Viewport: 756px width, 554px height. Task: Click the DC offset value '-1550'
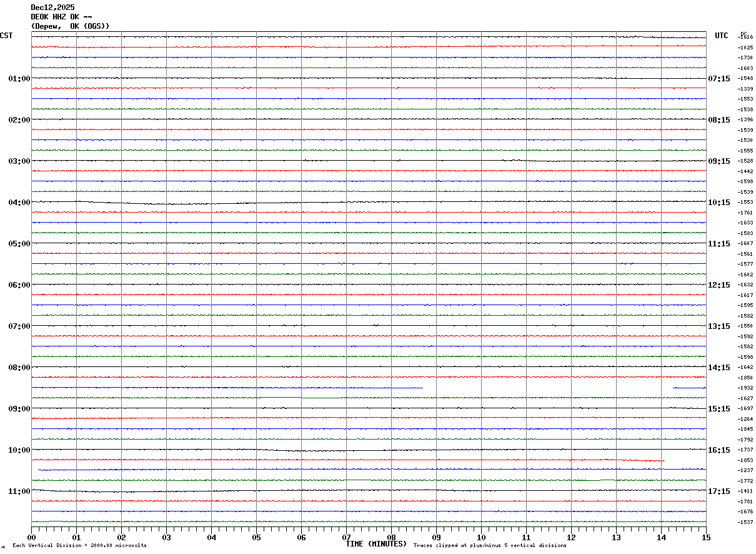(x=745, y=326)
